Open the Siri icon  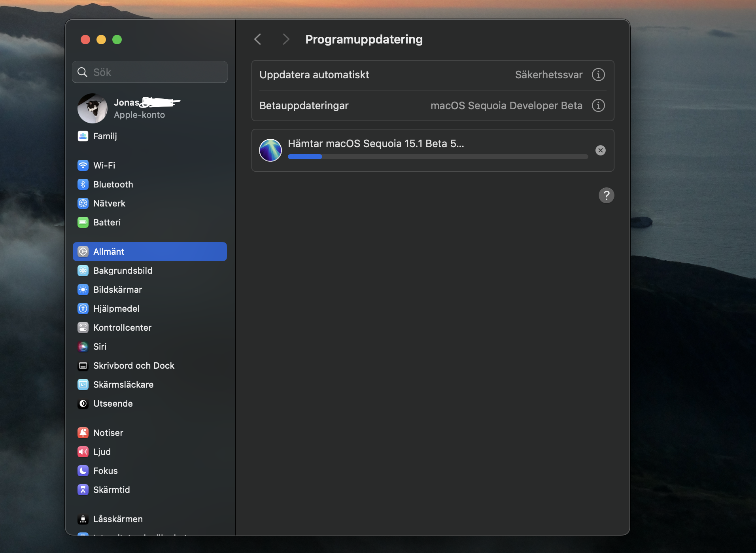(83, 347)
